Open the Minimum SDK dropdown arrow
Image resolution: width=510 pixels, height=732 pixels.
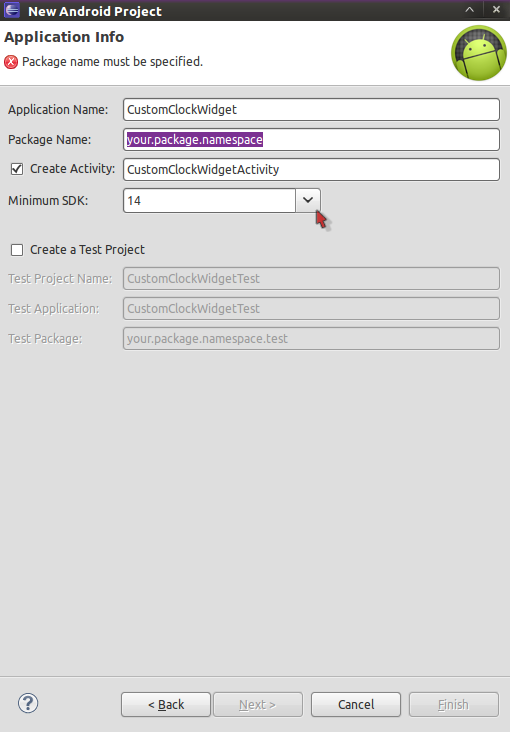click(x=308, y=200)
